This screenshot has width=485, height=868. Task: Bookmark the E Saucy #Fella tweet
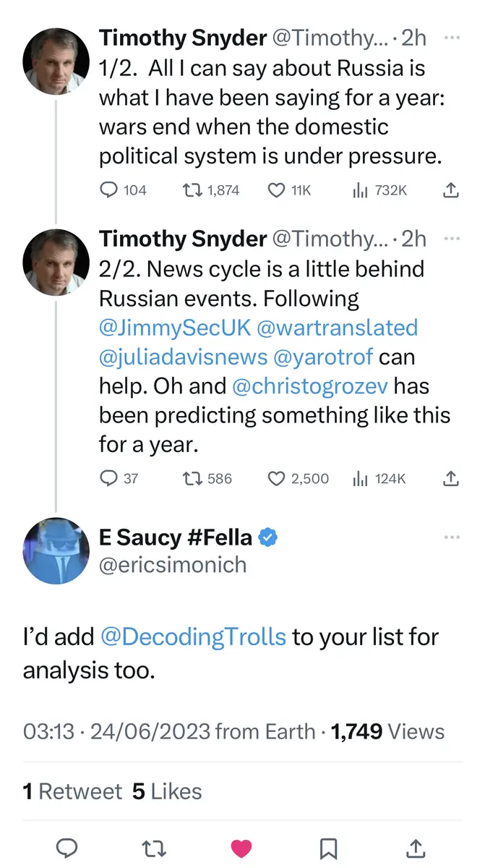329,848
